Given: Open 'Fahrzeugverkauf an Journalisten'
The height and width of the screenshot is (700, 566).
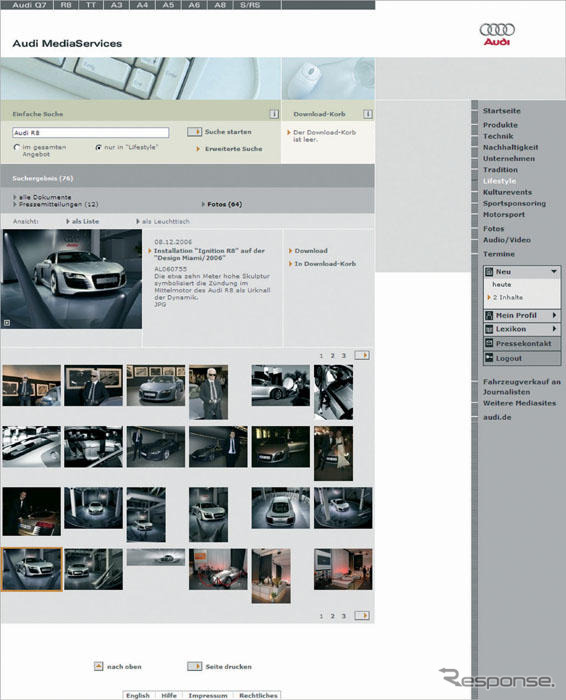Looking at the screenshot, I should [521, 387].
